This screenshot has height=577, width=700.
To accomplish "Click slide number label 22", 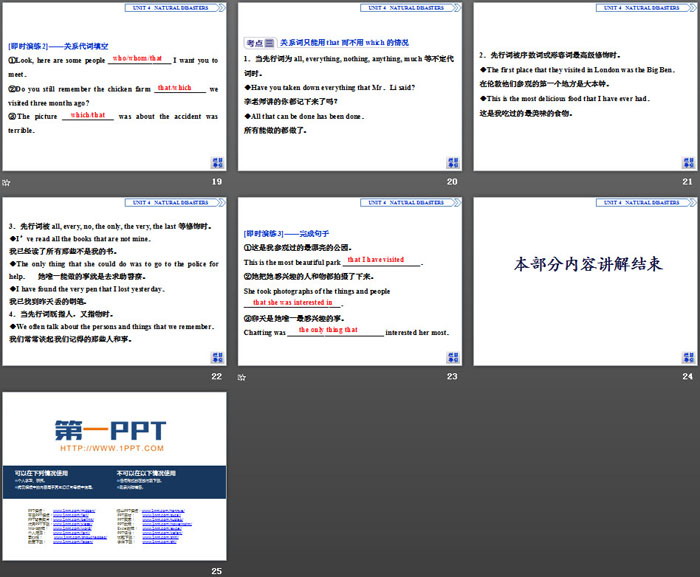I will [216, 376].
